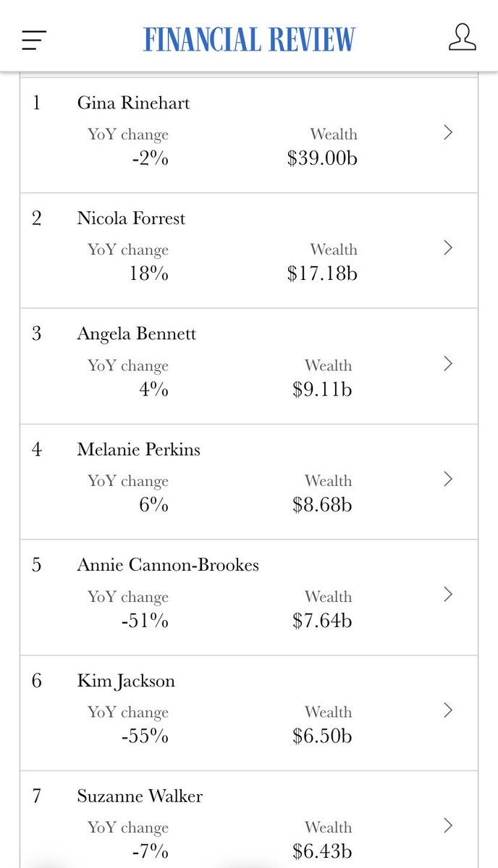Open Melanie Perkins row arrow
Viewport: 498px width, 868px height.
tap(448, 479)
